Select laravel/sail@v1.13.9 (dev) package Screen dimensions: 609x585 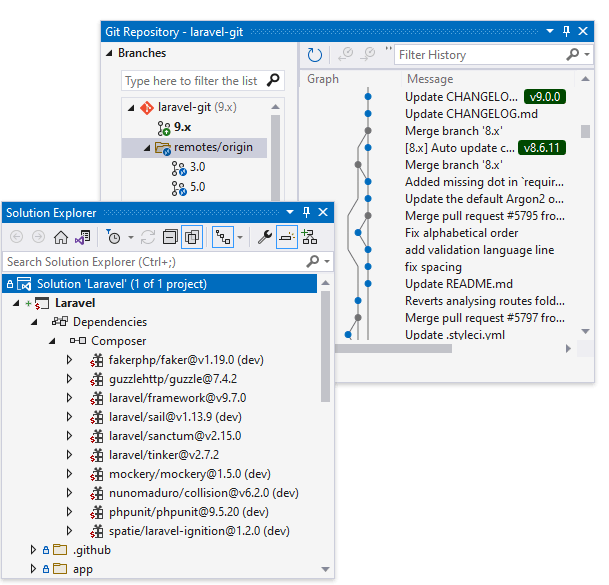coord(175,417)
